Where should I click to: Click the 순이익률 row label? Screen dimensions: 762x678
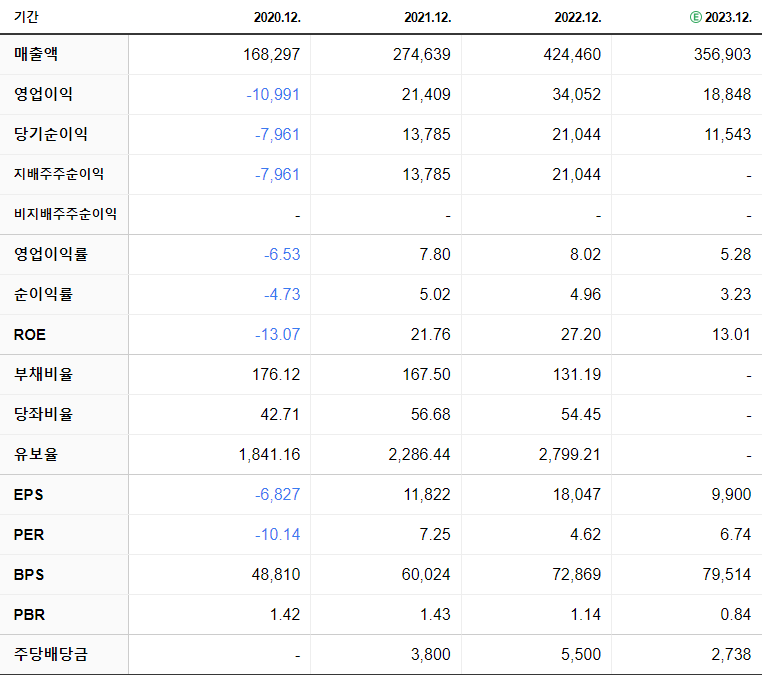[x=43, y=294]
